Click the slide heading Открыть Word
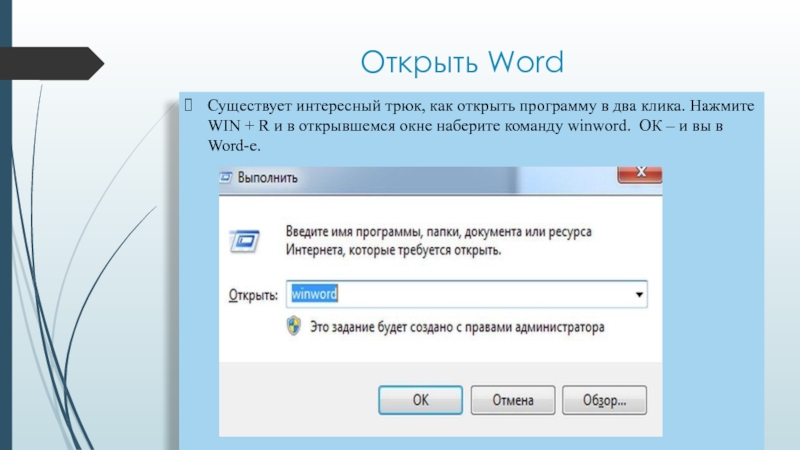Image resolution: width=800 pixels, height=450 pixels. pyautogui.click(x=462, y=62)
